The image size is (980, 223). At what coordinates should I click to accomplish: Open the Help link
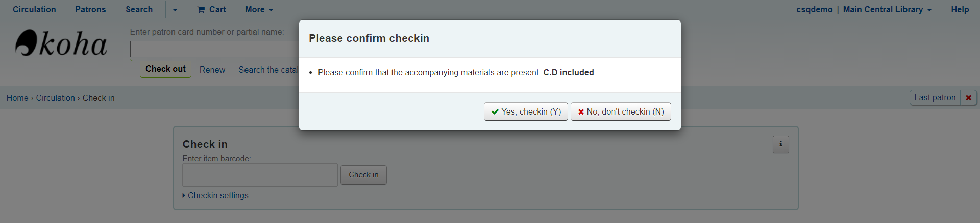[960, 9]
